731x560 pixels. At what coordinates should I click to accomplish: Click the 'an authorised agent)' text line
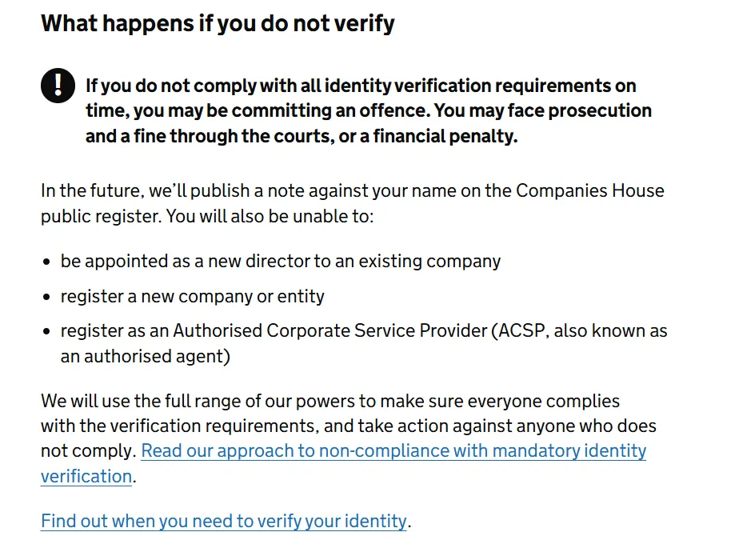[x=145, y=357]
